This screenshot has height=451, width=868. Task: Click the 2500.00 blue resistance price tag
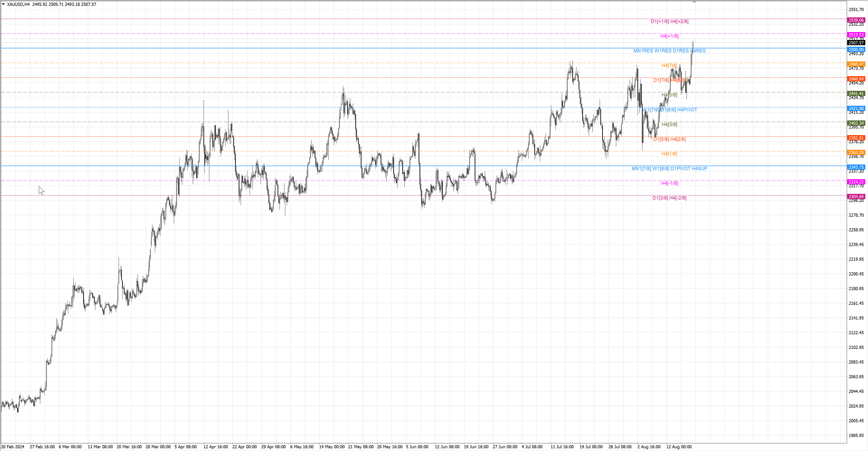(x=856, y=49)
